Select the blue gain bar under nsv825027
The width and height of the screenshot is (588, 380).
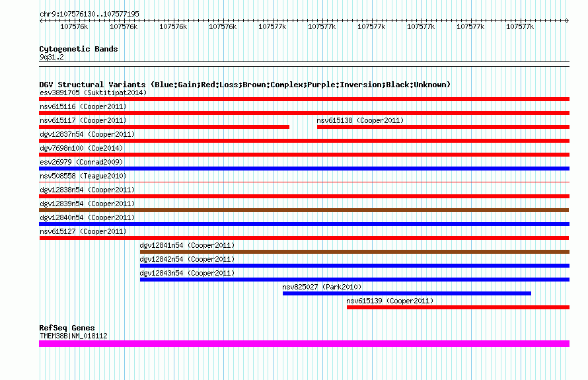tap(407, 293)
